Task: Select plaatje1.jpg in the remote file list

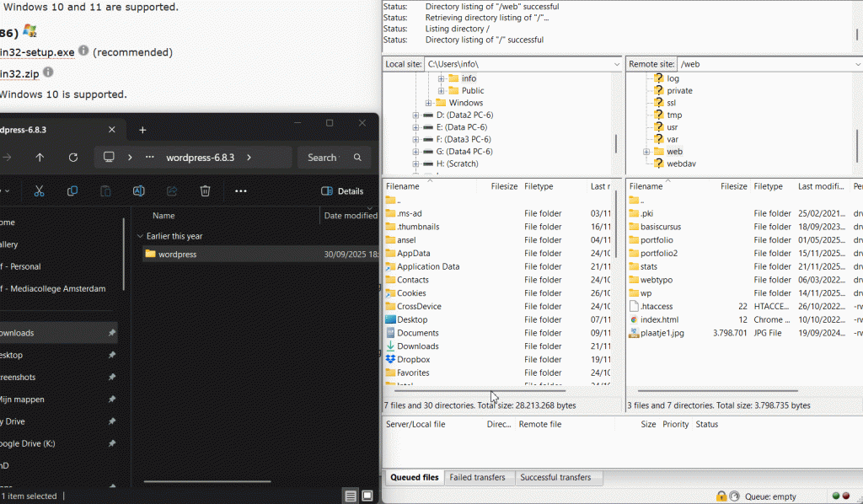Action: [662, 333]
